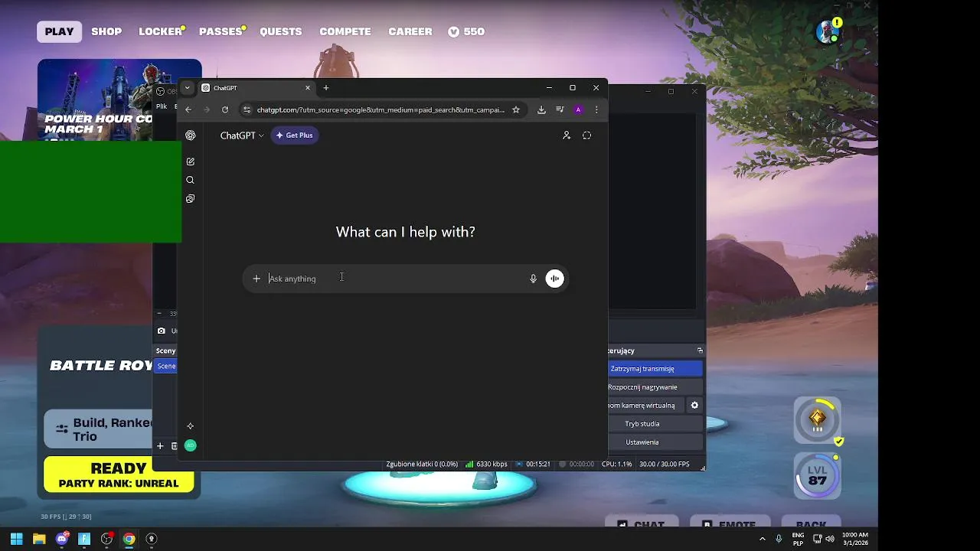The width and height of the screenshot is (980, 551).
Task: Open the SHOP tab in Fortnite
Action: [106, 31]
